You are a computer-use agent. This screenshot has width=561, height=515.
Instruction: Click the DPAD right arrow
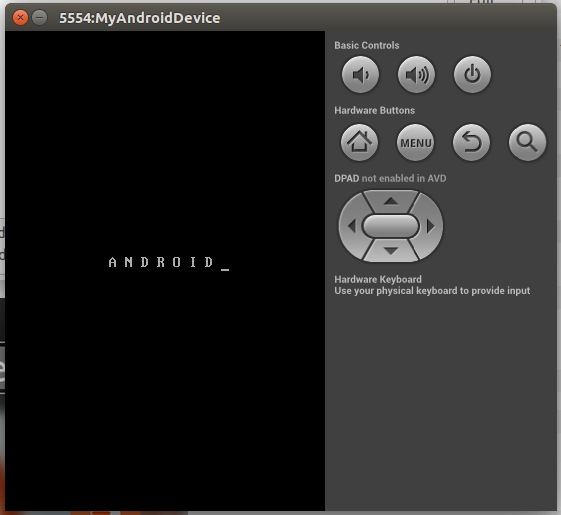pos(431,226)
